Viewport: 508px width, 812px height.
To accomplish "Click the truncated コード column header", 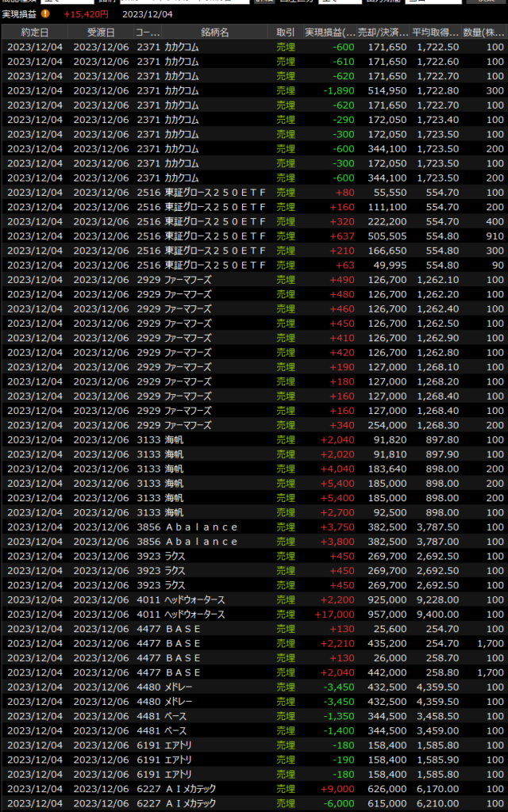I will (x=147, y=33).
